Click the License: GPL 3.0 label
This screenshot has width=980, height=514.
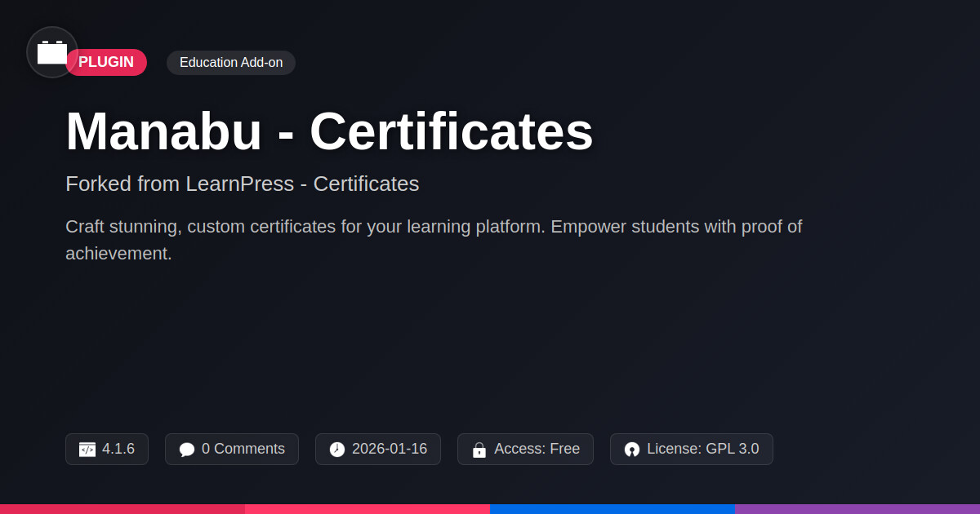702,449
